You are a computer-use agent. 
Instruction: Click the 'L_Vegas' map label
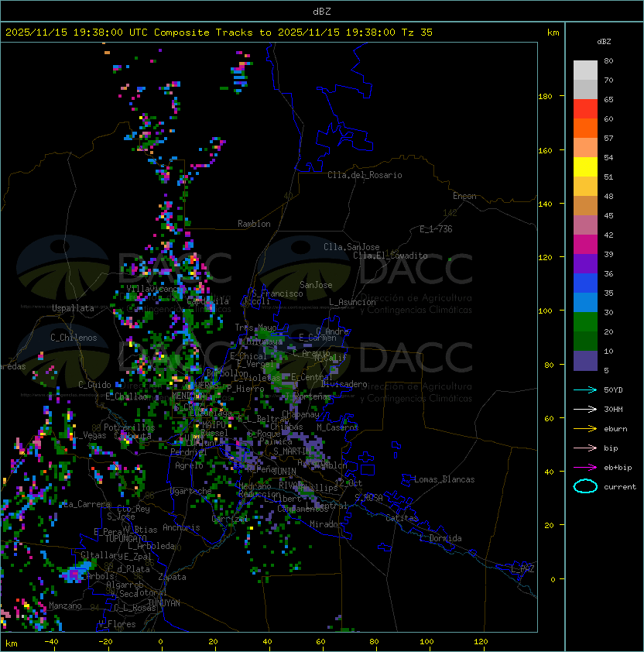[x=91, y=435]
